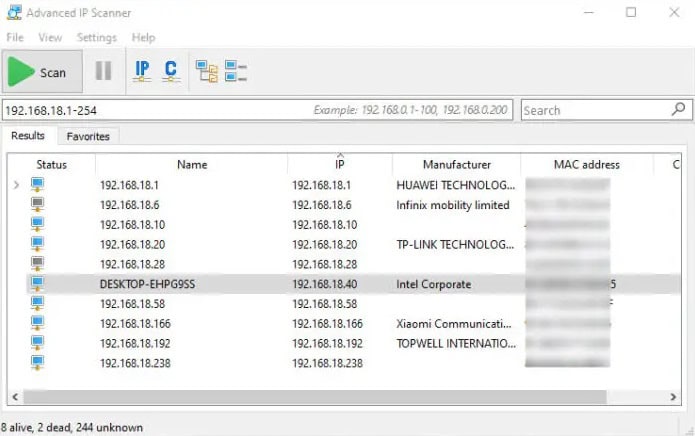Click Infinix mobility limited cell
This screenshot has height=436, width=695.
453,205
